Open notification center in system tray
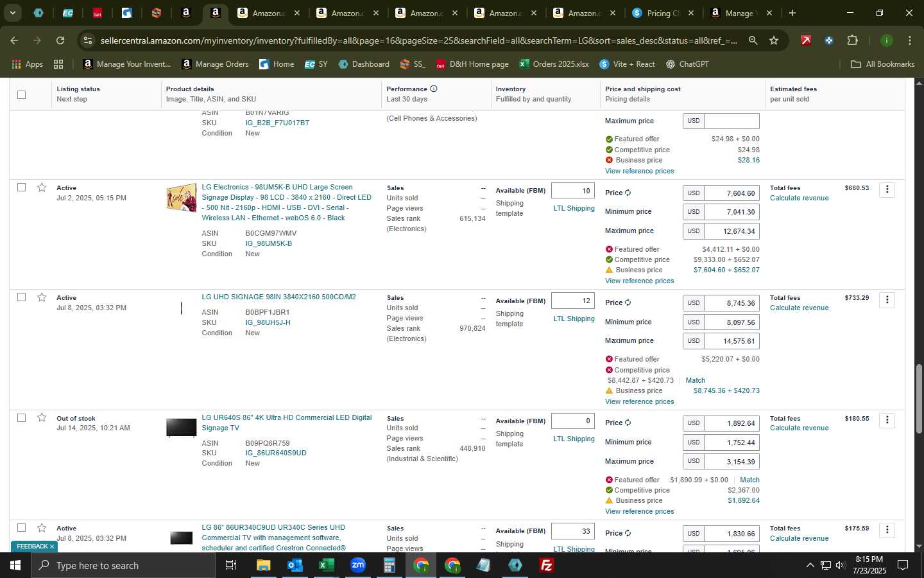The width and height of the screenshot is (924, 578). coord(902,565)
